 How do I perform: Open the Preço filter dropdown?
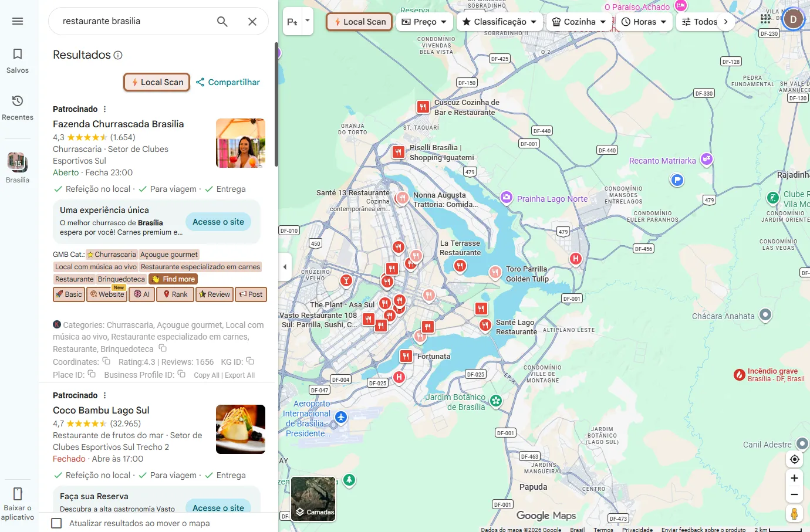[424, 22]
